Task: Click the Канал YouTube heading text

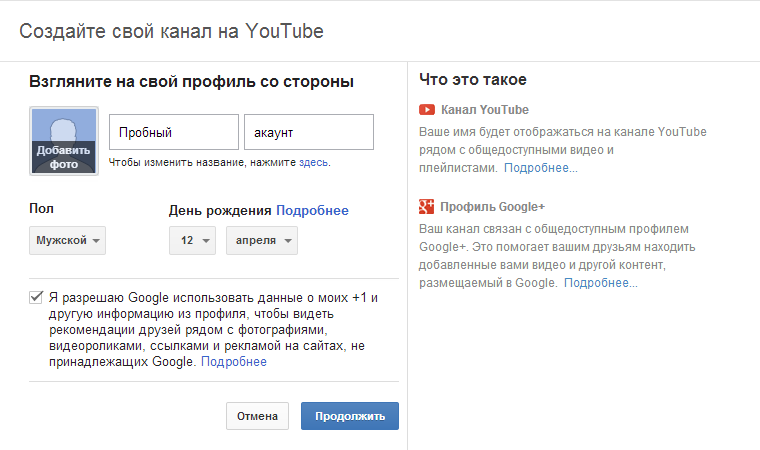Action: pyautogui.click(x=485, y=110)
